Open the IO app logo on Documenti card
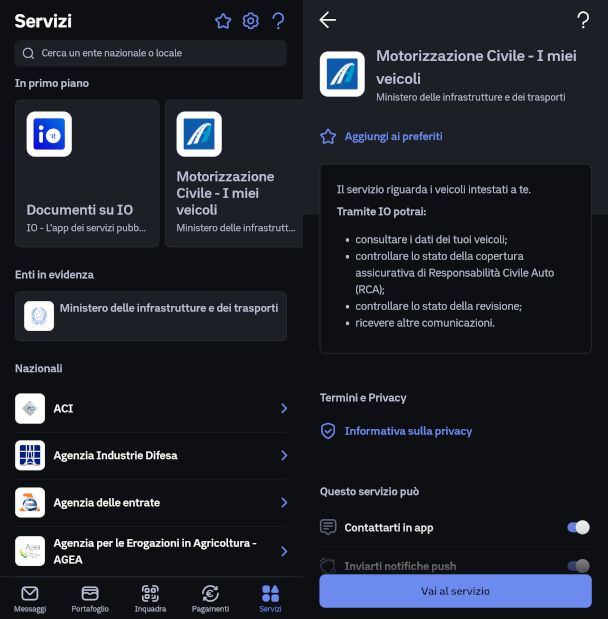 49,134
